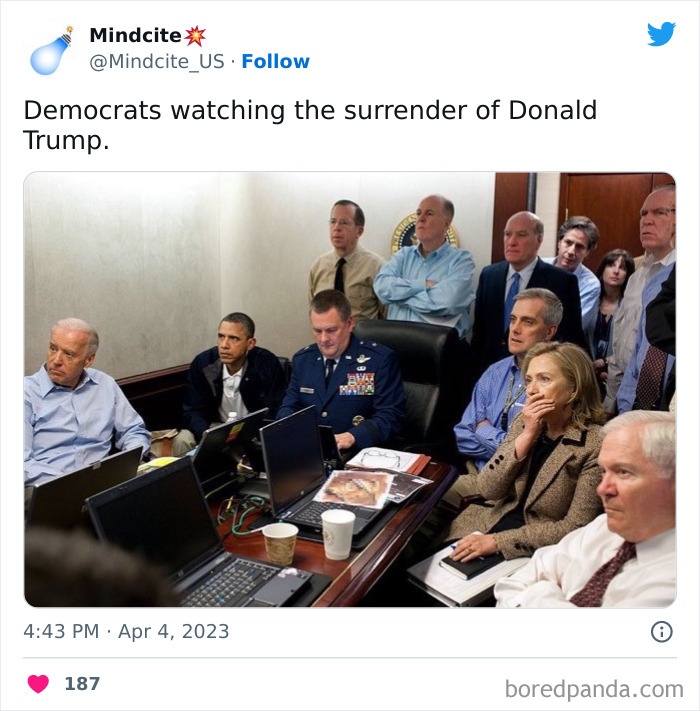
Task: Click the white paper cup in photo
Action: pos(338,534)
